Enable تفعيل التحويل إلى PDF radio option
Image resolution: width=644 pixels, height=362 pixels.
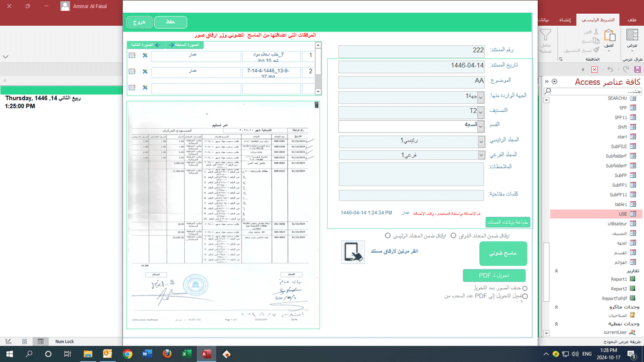point(525,296)
